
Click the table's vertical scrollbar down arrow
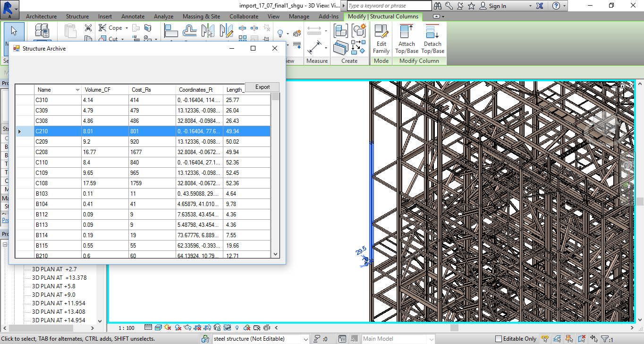[275, 254]
